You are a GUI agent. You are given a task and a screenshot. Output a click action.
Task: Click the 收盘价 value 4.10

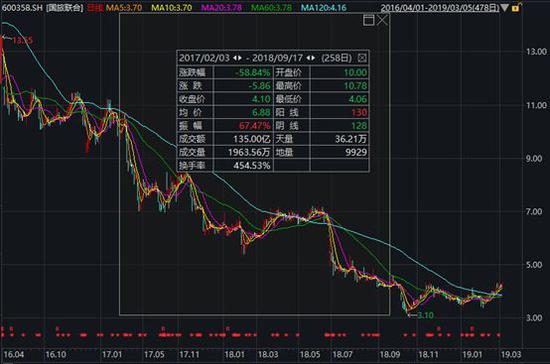pyautogui.click(x=261, y=99)
